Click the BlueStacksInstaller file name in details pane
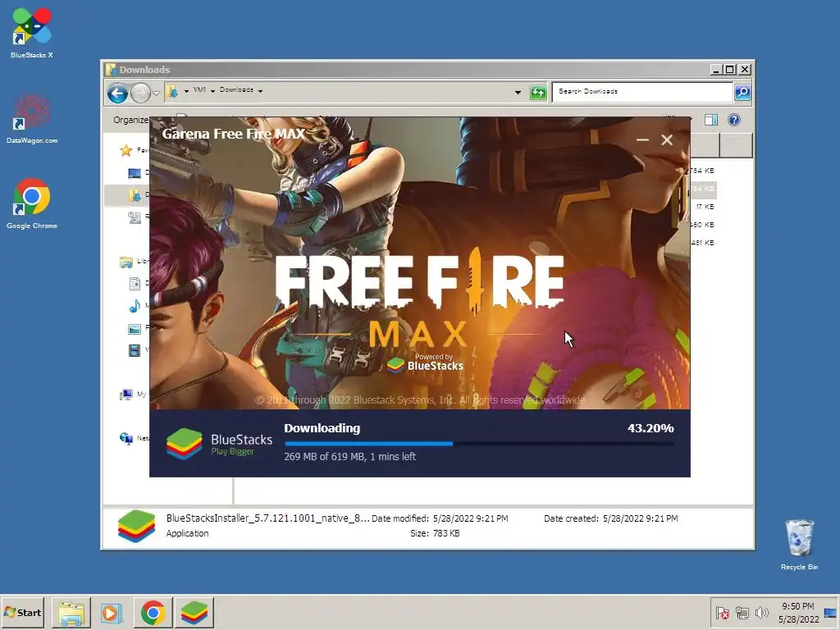This screenshot has height=630, width=840. coord(267,518)
